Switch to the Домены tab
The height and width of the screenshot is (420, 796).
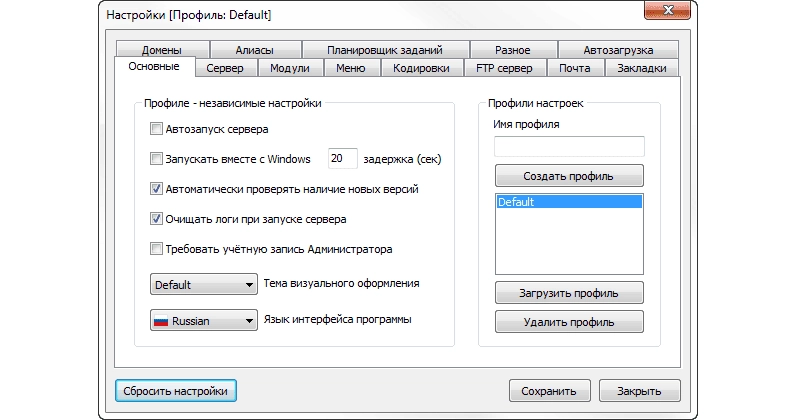162,49
